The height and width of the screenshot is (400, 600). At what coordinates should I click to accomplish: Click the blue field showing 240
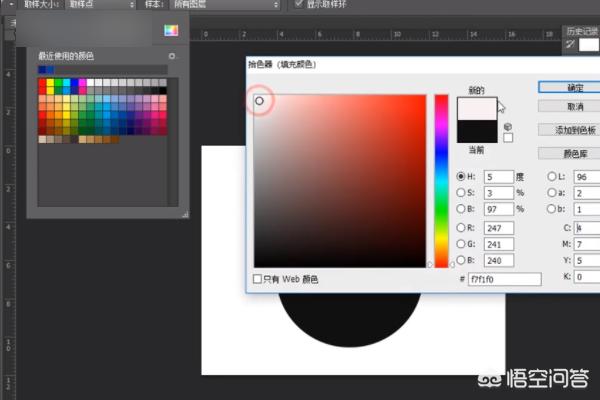(499, 260)
